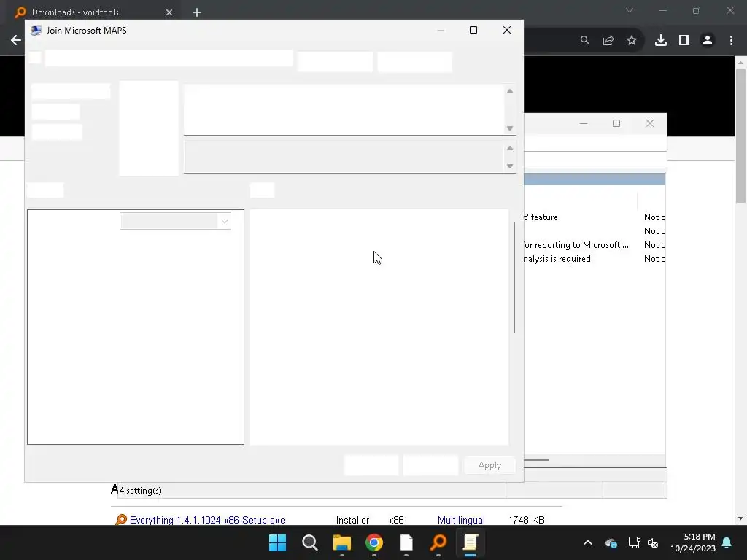Click the gray lower box's down arrow

(510, 166)
